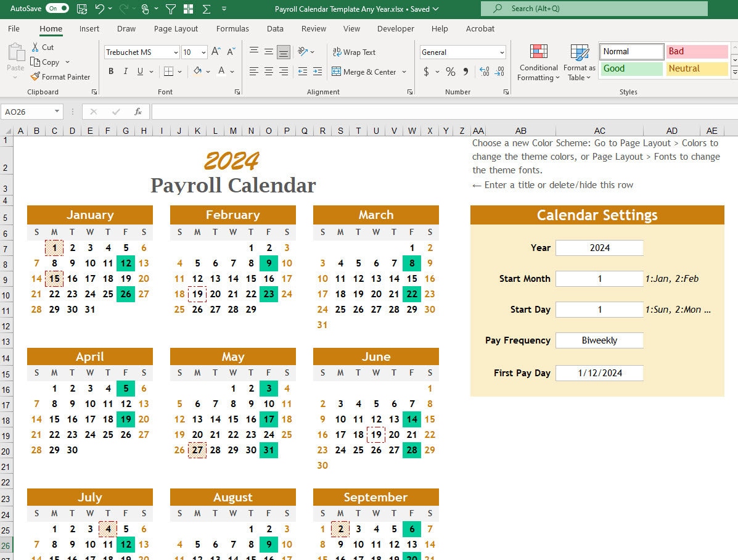Click Align Right icon

tap(284, 72)
